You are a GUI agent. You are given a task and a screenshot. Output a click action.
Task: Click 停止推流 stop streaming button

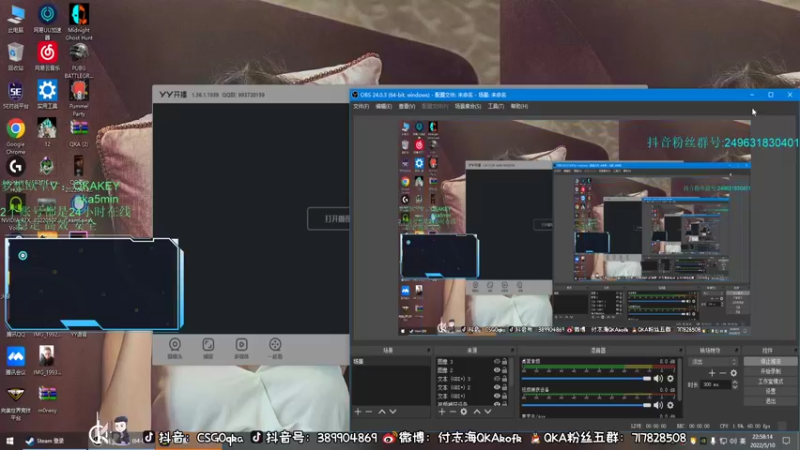[x=770, y=361]
